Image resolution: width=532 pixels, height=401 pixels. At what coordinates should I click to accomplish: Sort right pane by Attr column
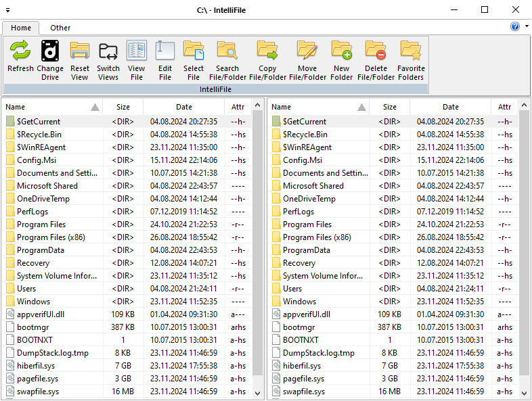504,107
